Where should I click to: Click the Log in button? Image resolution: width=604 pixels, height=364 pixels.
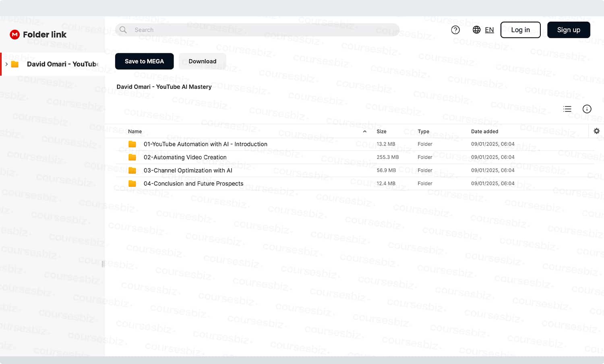[520, 30]
